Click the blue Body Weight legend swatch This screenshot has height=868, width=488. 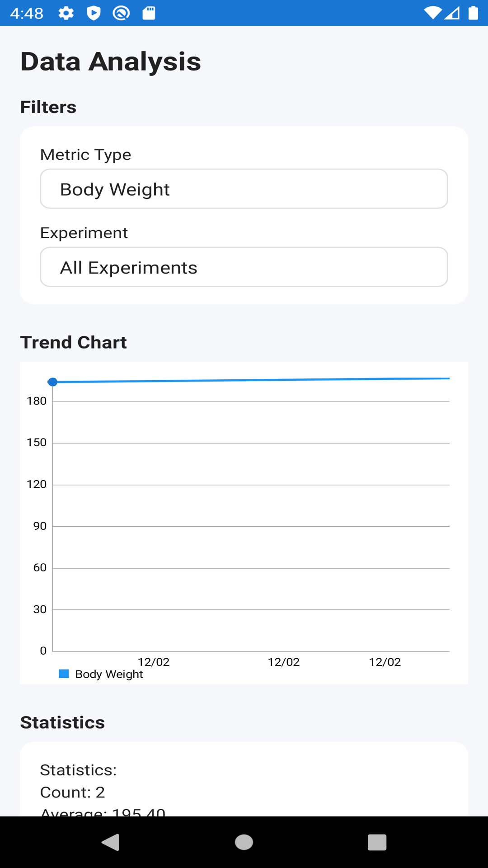64,674
